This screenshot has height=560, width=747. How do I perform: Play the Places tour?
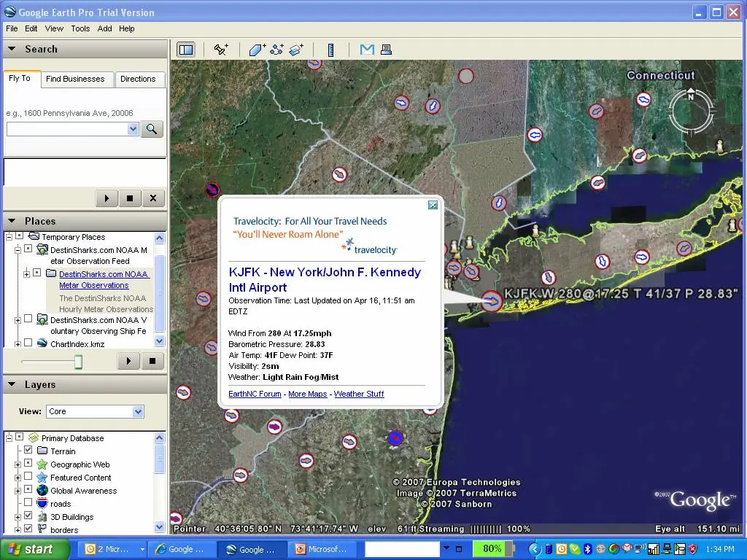128,361
